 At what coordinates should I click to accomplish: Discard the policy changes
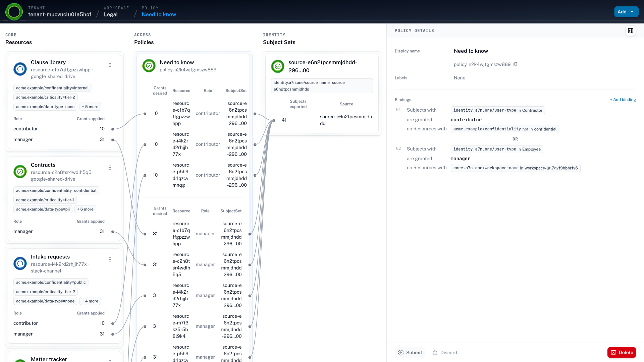(445, 353)
